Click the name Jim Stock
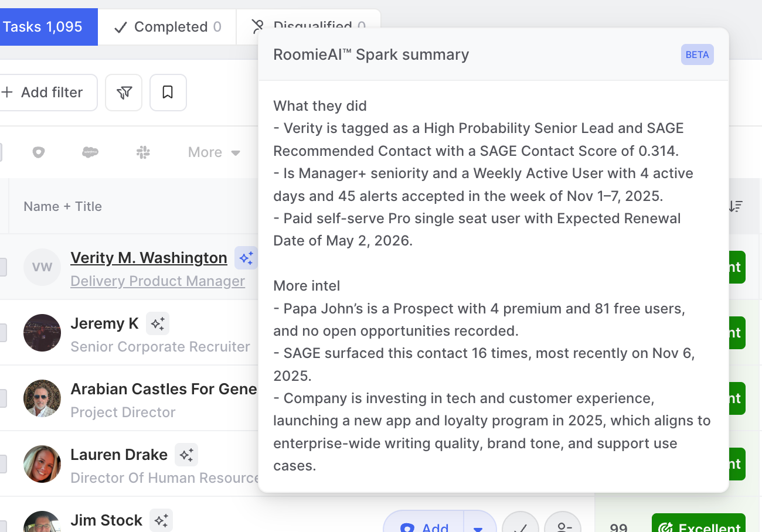 [x=106, y=520]
